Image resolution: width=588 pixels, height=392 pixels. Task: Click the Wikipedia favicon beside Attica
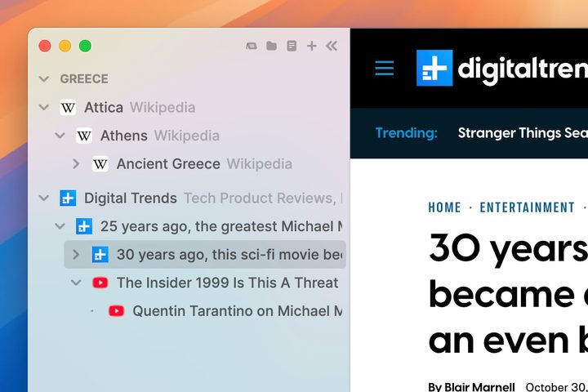[x=68, y=108]
